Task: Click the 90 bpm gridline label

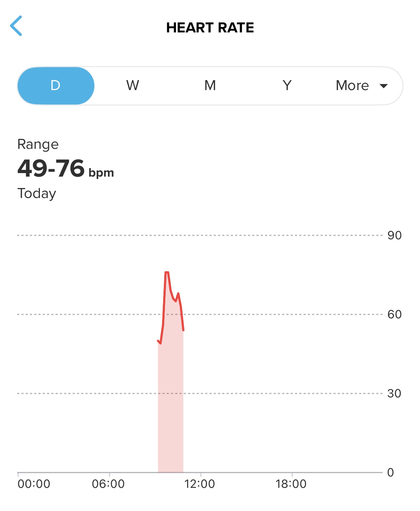Action: click(394, 235)
